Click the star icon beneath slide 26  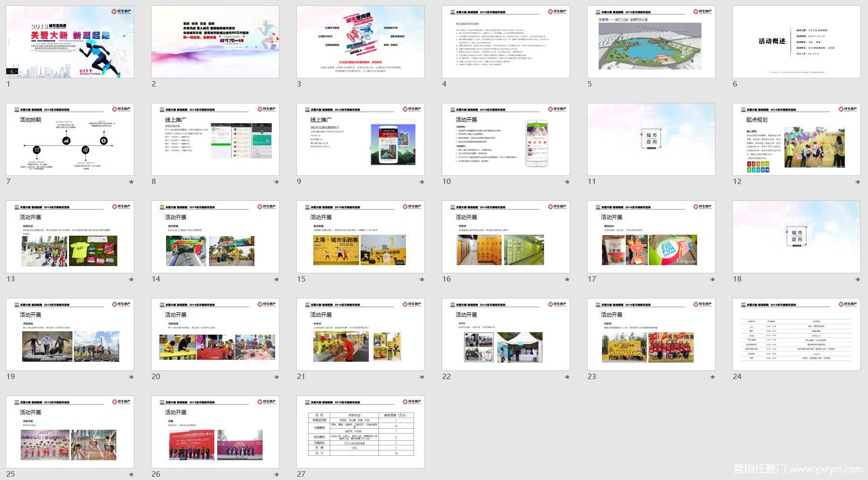(277, 475)
